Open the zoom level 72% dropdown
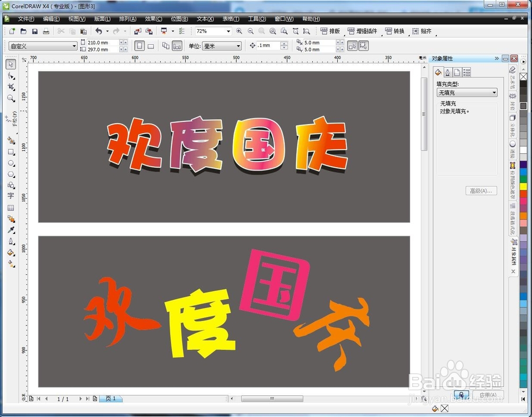The width and height of the screenshot is (532, 417). pyautogui.click(x=228, y=31)
